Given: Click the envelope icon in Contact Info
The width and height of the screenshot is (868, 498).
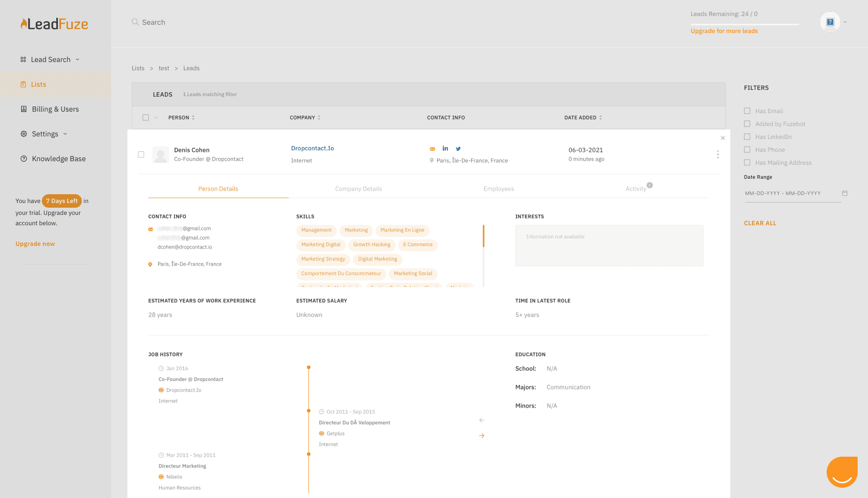Looking at the screenshot, I should [151, 229].
